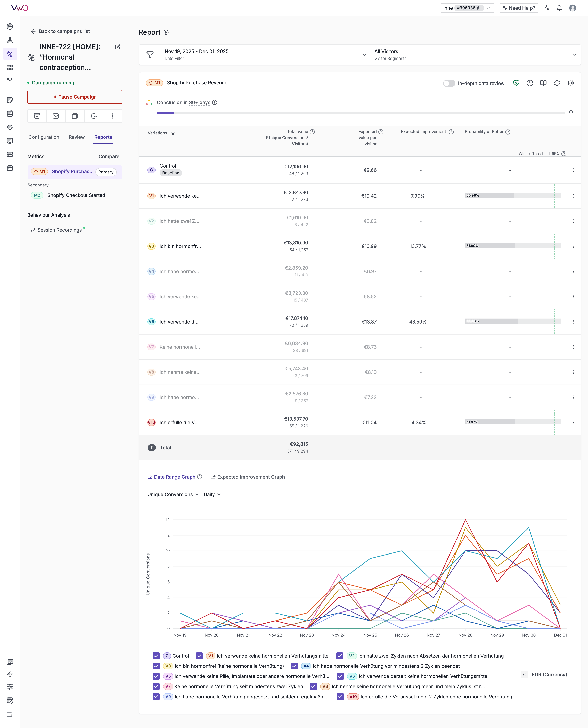The width and height of the screenshot is (588, 728).
Task: Edit campaign name pencil icon
Action: (118, 47)
